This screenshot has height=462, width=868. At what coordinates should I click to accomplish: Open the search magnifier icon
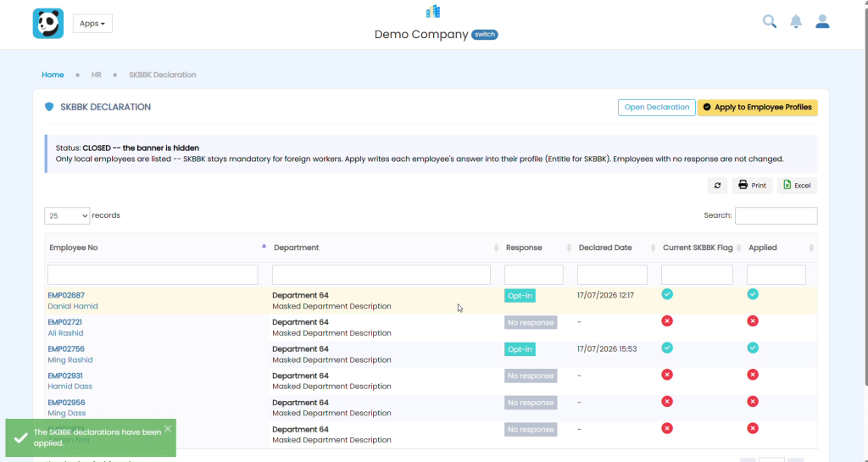click(770, 21)
